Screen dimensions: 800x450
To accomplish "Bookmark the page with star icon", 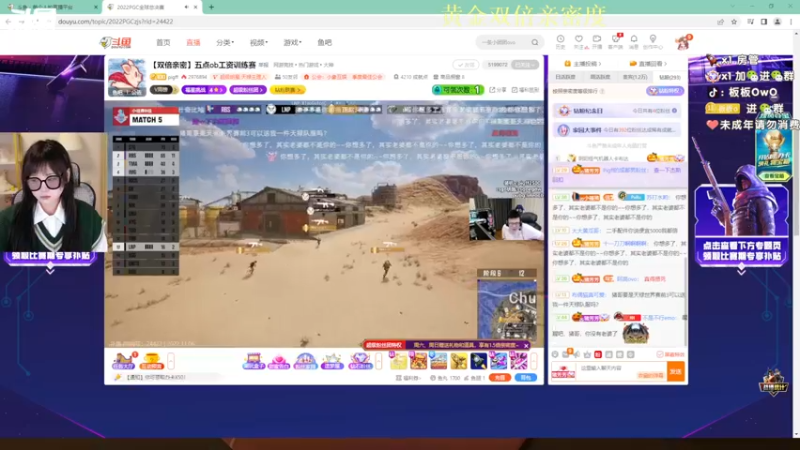I will 734,22.
